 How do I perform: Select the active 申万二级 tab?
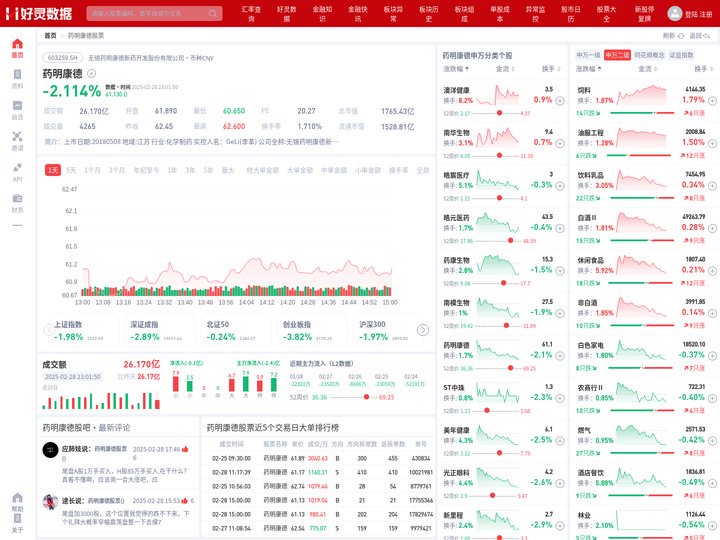[x=617, y=55]
